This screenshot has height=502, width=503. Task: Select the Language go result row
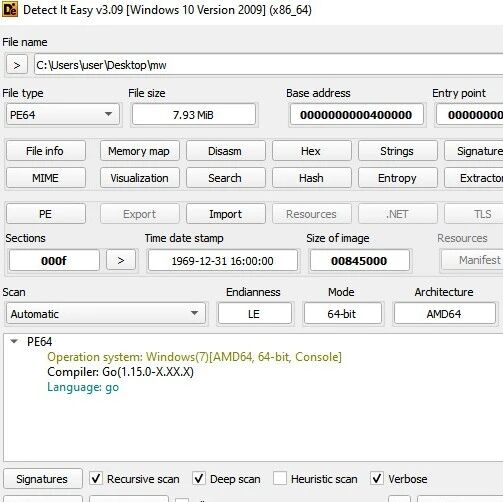(x=83, y=387)
